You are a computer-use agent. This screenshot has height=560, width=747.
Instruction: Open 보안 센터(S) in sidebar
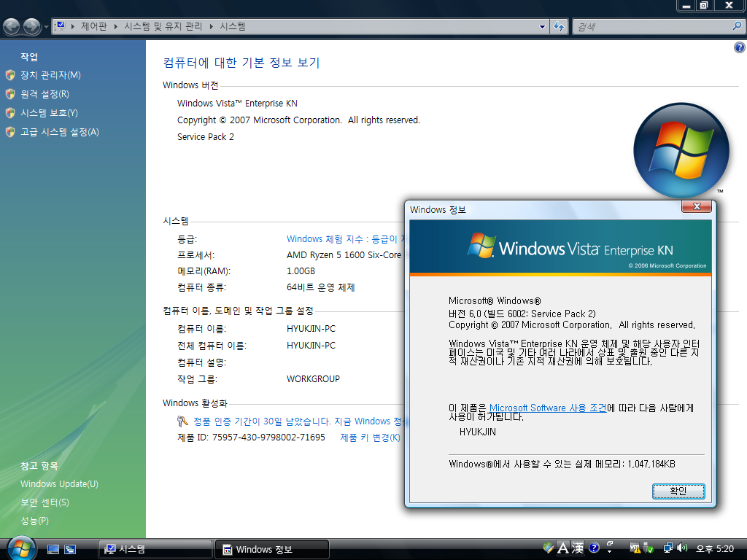pyautogui.click(x=44, y=502)
